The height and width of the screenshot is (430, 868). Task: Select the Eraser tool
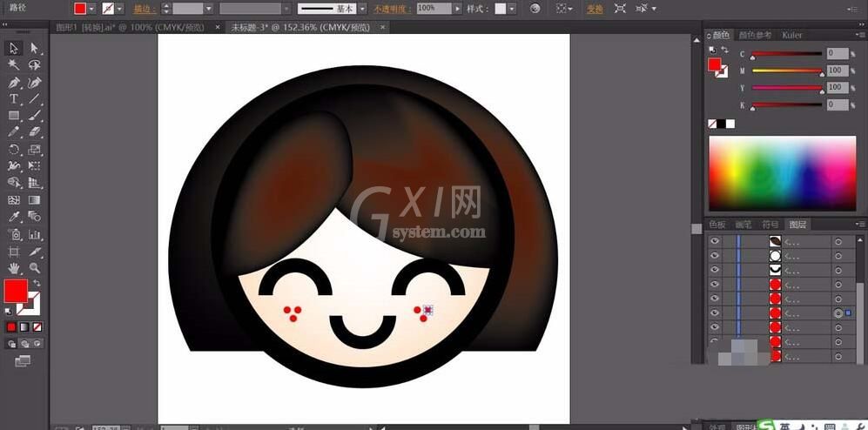(34, 132)
